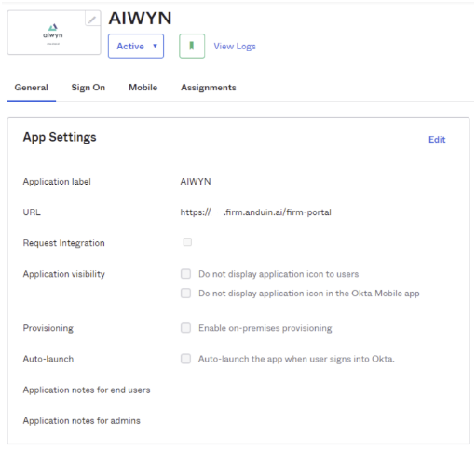Click the Application notes for admins label
This screenshot has height=451, width=476.
click(82, 420)
